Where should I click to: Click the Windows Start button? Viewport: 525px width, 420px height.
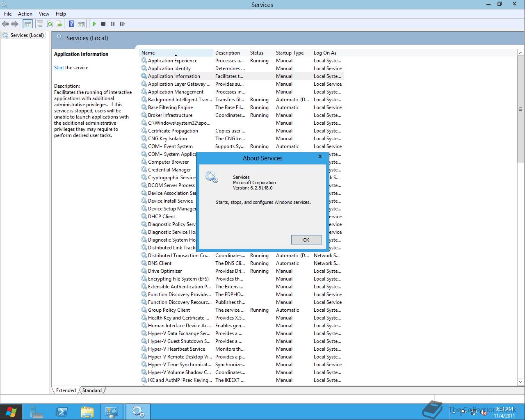11,411
